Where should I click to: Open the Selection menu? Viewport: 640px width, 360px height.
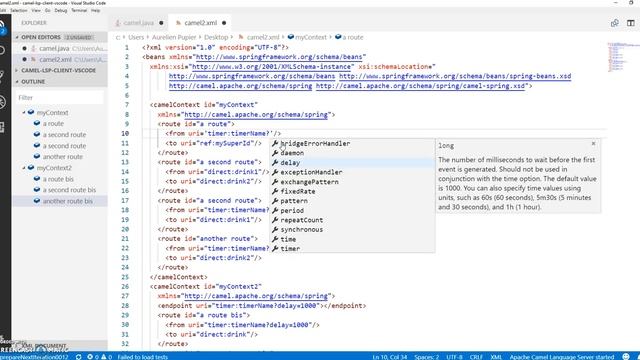point(19,10)
